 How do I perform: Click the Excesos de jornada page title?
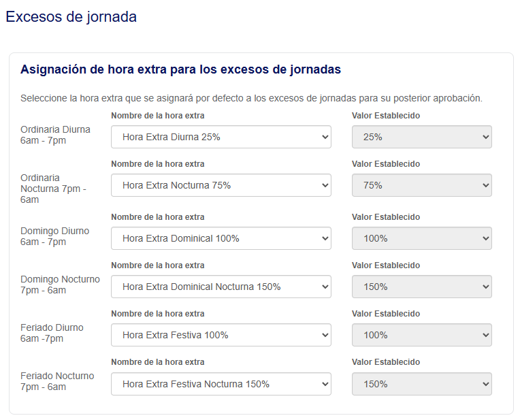71,17
